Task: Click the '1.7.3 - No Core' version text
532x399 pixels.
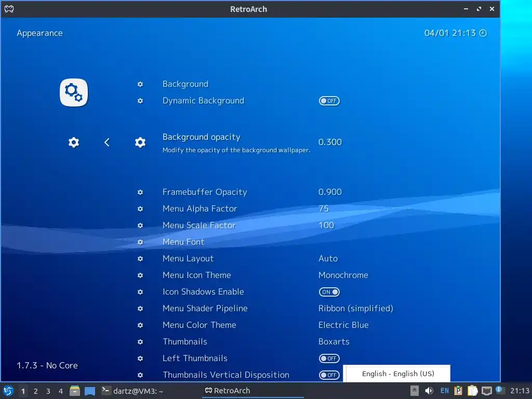Action: tap(47, 365)
